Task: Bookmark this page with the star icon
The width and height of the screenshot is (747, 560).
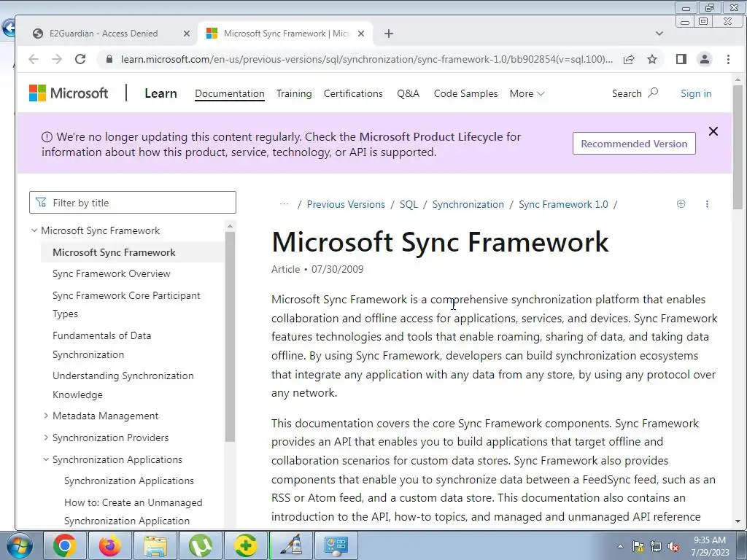Action: (x=652, y=59)
